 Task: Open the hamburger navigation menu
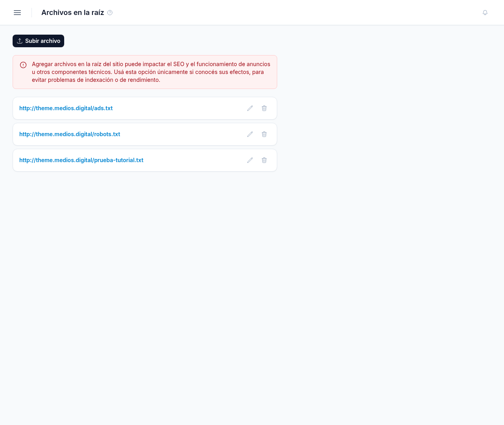click(x=17, y=13)
